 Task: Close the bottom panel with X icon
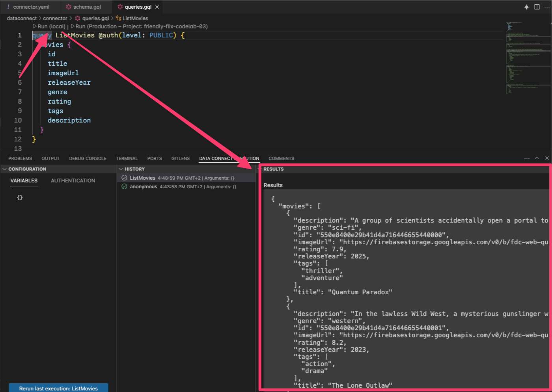pos(547,158)
